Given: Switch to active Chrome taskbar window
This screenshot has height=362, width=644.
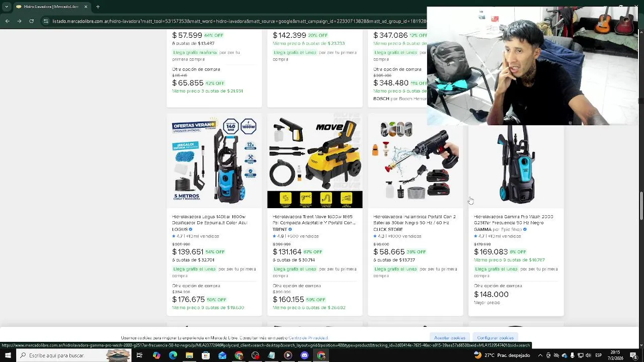Looking at the screenshot, I should tap(321, 355).
